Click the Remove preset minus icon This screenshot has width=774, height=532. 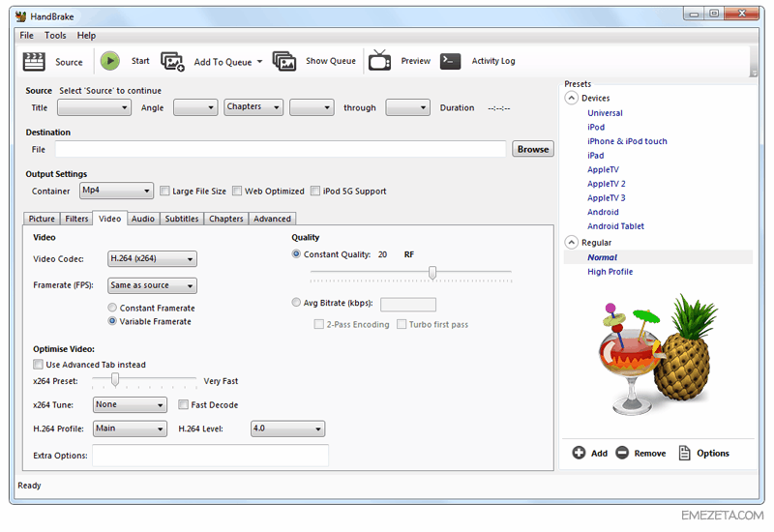(622, 453)
